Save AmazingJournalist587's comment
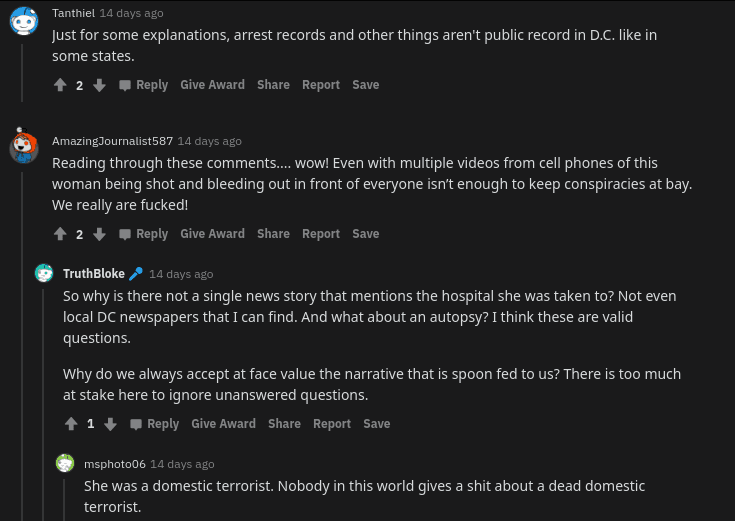 [x=365, y=234]
